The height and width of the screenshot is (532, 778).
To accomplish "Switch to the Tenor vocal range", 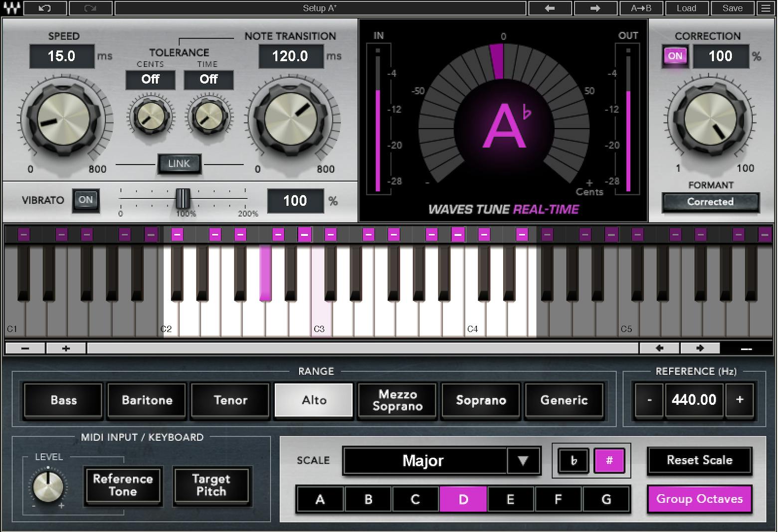I will coord(230,400).
